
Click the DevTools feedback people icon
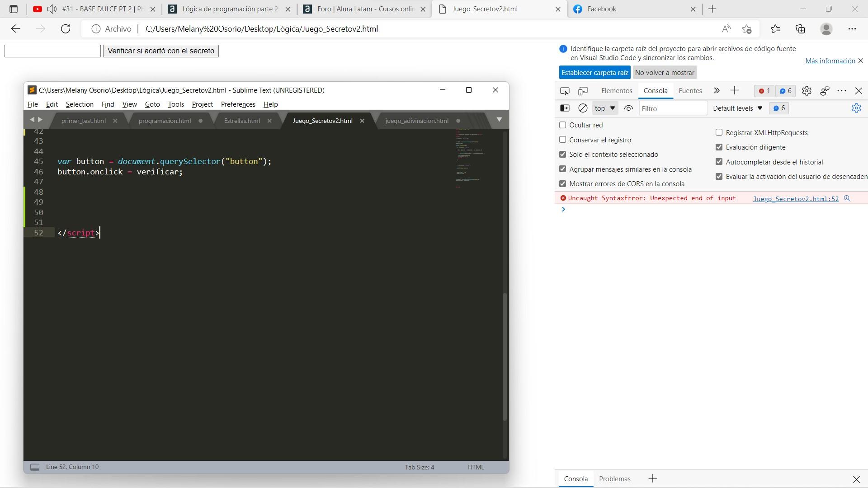click(825, 91)
